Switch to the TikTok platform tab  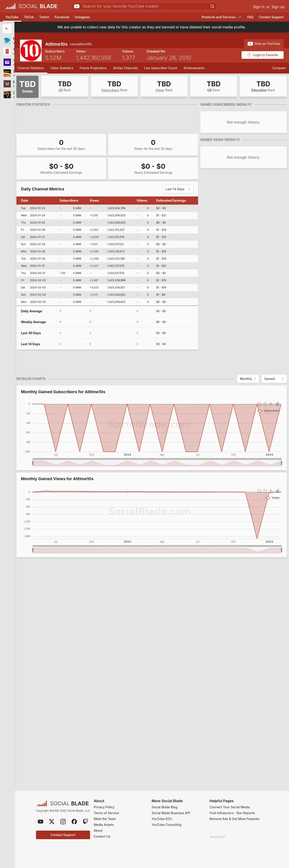[29, 17]
